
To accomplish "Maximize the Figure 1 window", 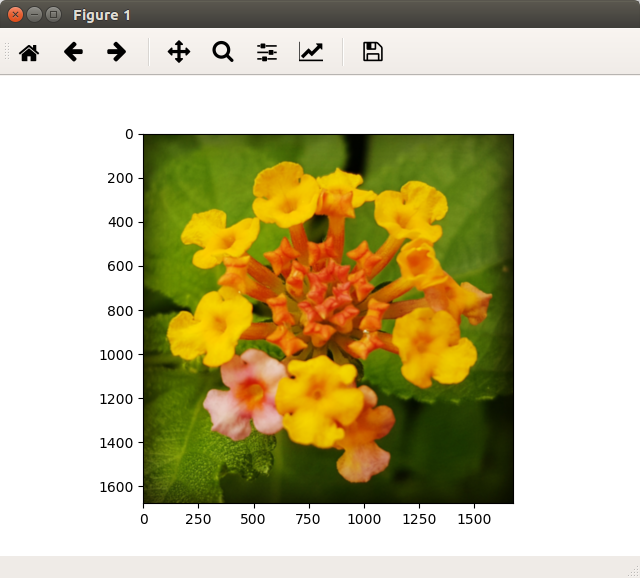I will coord(53,15).
